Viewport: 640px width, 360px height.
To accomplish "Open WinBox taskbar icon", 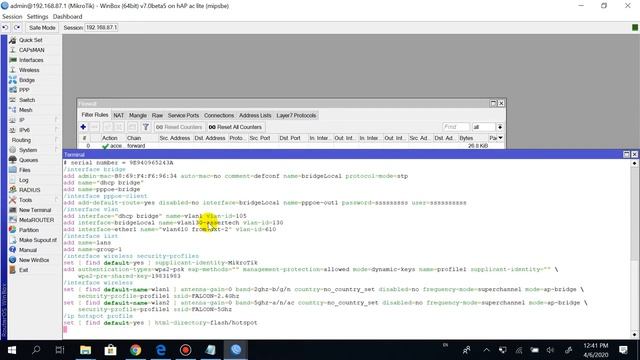I will [x=236, y=350].
